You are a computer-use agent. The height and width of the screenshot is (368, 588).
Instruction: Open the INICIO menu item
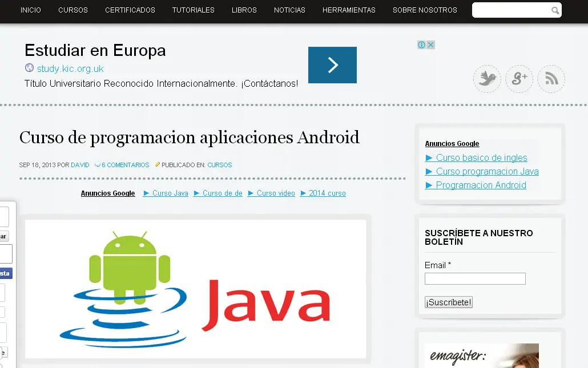(x=30, y=10)
